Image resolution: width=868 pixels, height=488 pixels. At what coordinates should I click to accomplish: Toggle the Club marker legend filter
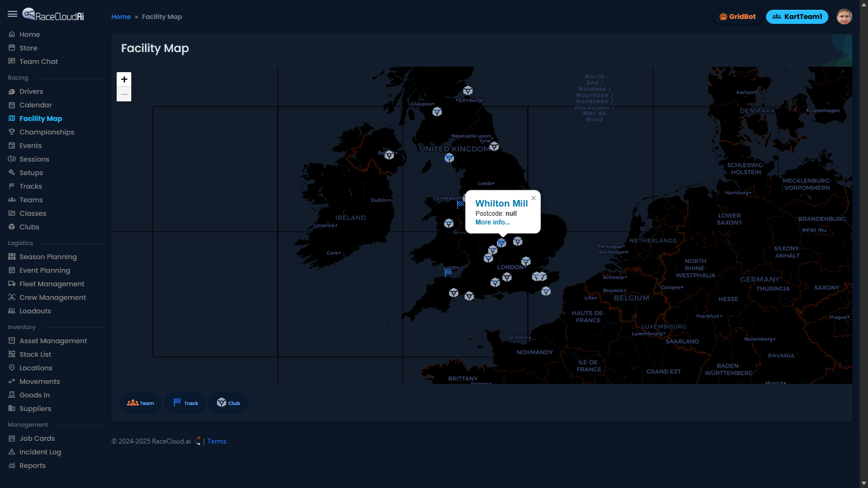pos(227,403)
